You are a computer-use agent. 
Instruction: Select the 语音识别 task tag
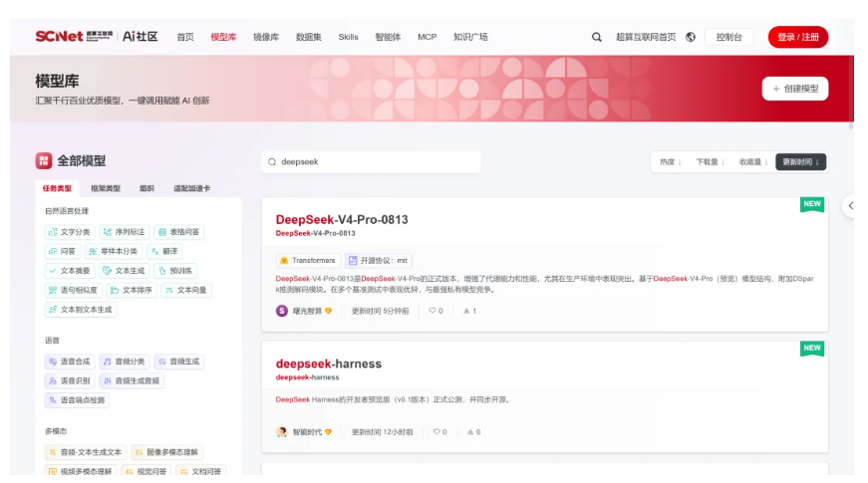[70, 380]
